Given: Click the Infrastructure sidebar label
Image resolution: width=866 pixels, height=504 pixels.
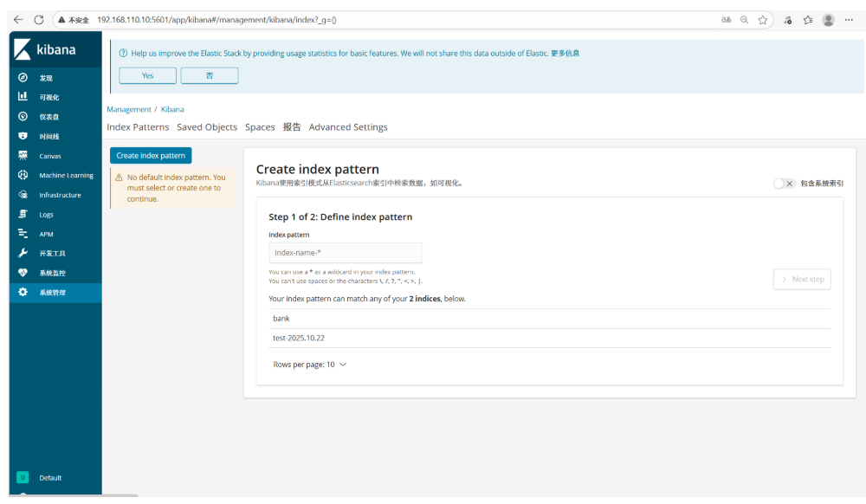Looking at the screenshot, I should click(61, 195).
